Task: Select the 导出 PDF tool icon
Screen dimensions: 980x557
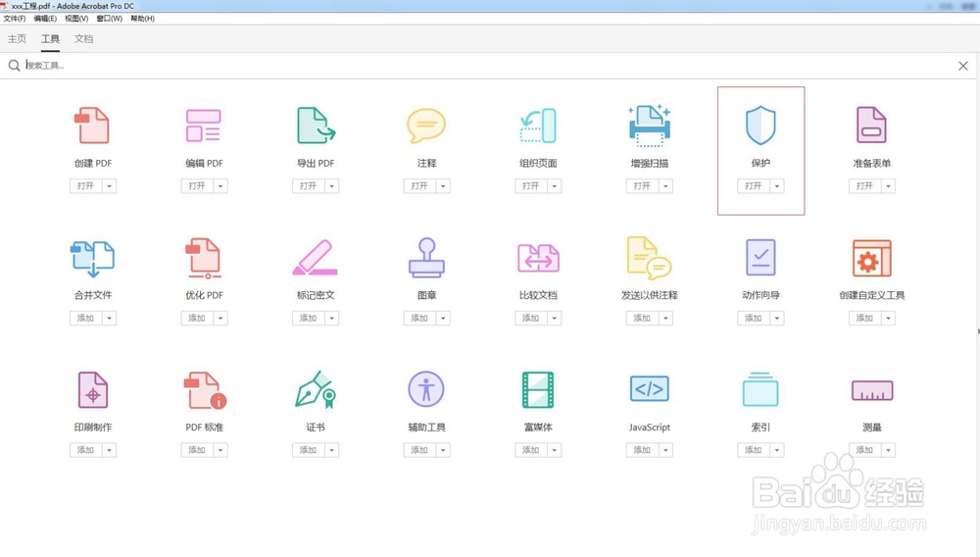Action: (316, 126)
